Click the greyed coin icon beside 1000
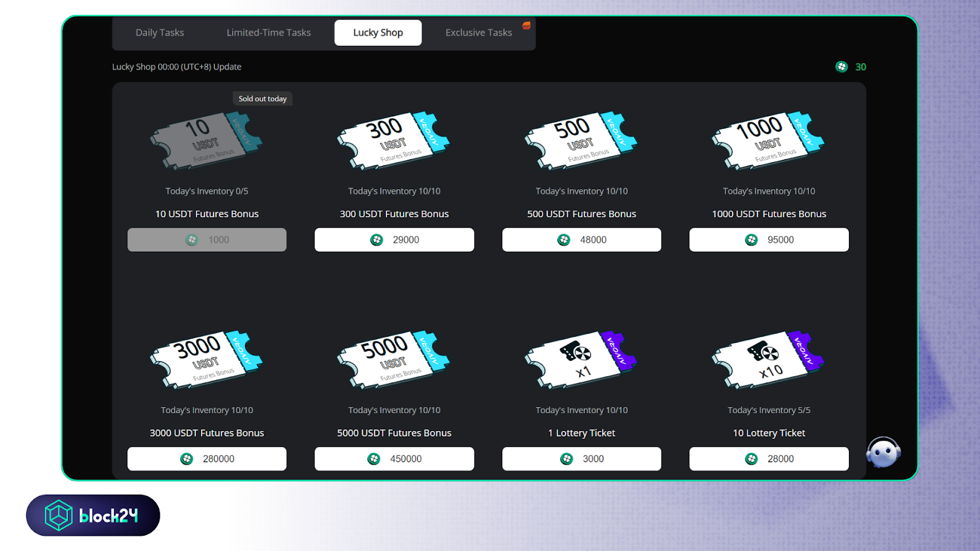 (192, 240)
